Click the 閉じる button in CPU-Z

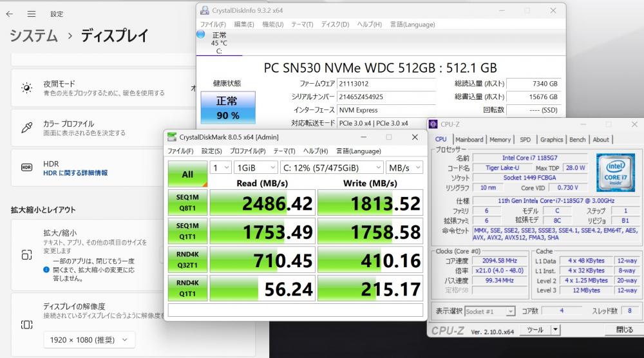624,330
